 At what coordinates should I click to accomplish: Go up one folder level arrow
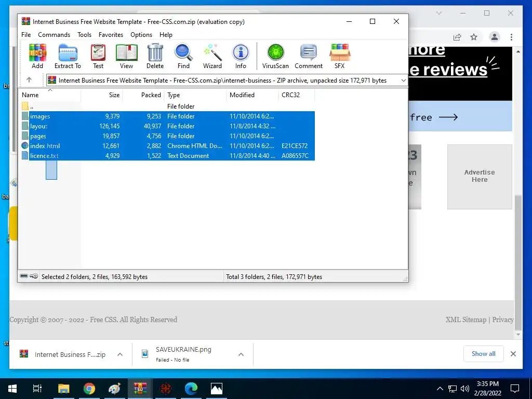click(x=29, y=80)
